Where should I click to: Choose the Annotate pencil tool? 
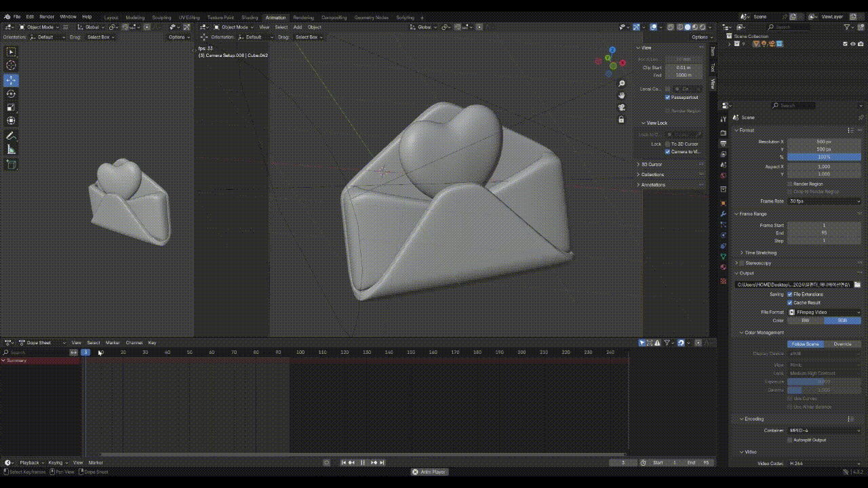[x=11, y=136]
